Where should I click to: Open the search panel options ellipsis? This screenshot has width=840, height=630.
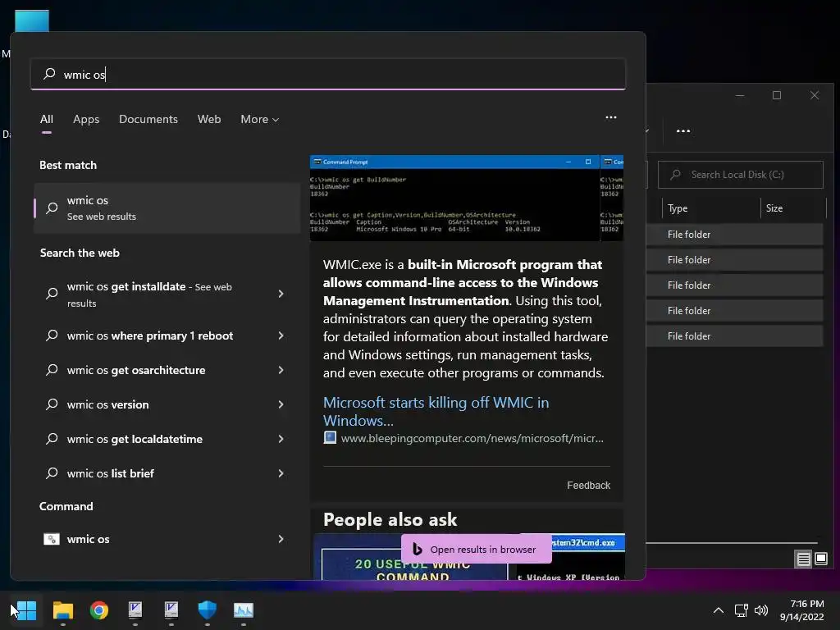tap(610, 117)
